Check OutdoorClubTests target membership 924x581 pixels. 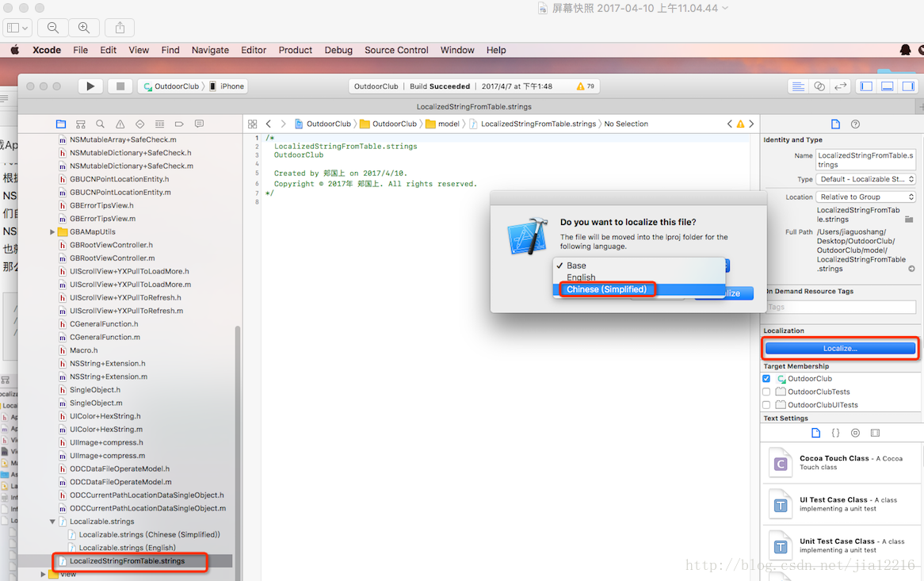[x=766, y=392]
